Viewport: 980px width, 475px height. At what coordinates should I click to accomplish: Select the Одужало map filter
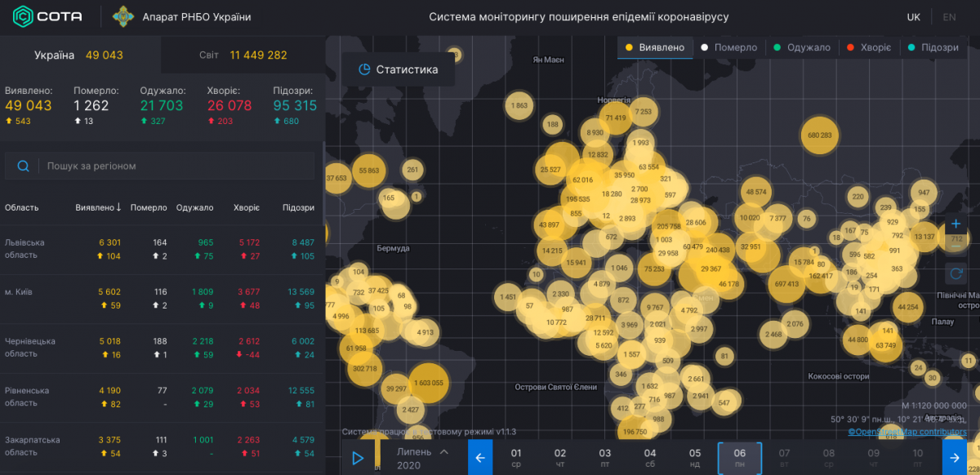801,47
